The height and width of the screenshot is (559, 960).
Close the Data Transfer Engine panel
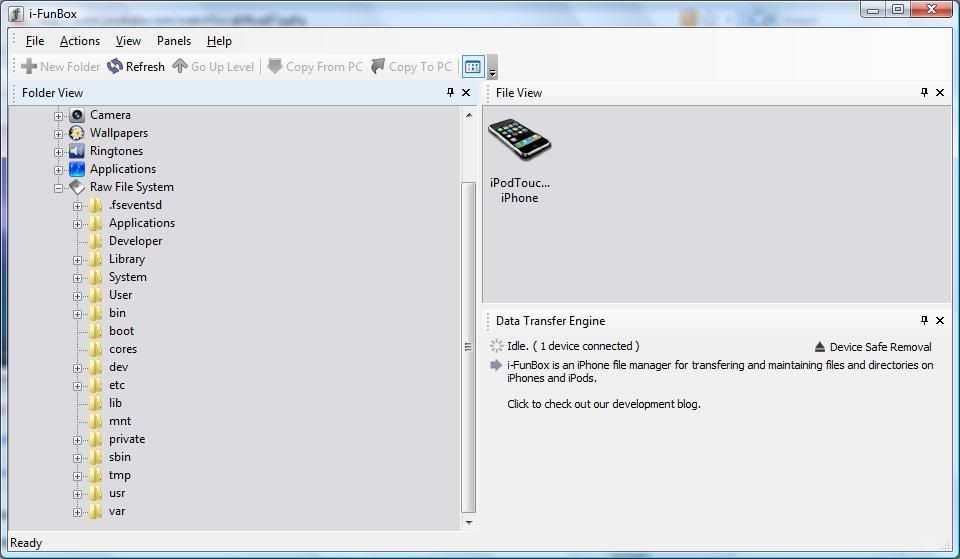click(940, 320)
